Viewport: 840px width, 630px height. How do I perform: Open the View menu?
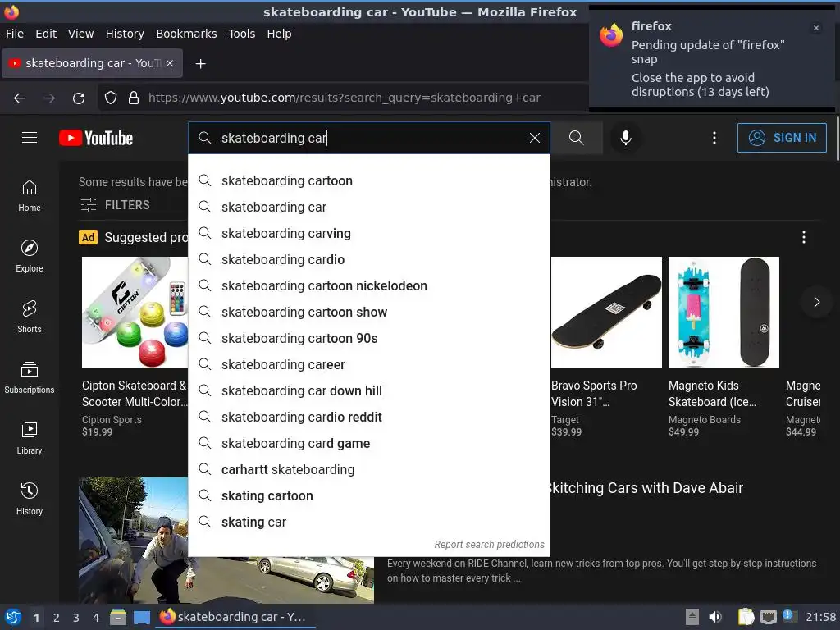[80, 34]
